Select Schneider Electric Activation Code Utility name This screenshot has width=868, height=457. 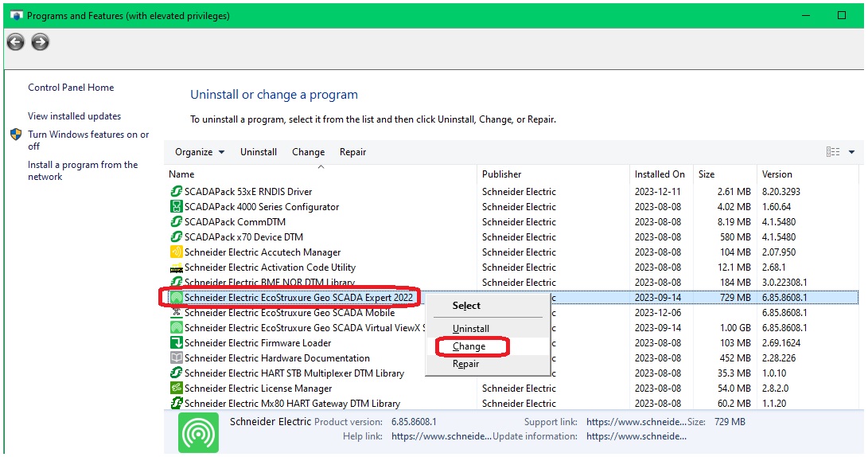(x=270, y=268)
